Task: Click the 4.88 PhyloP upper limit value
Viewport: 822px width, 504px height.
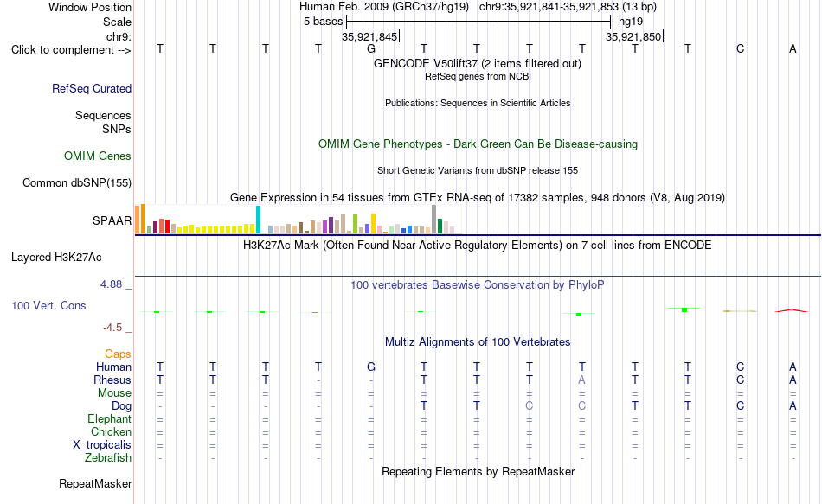Action: click(111, 284)
